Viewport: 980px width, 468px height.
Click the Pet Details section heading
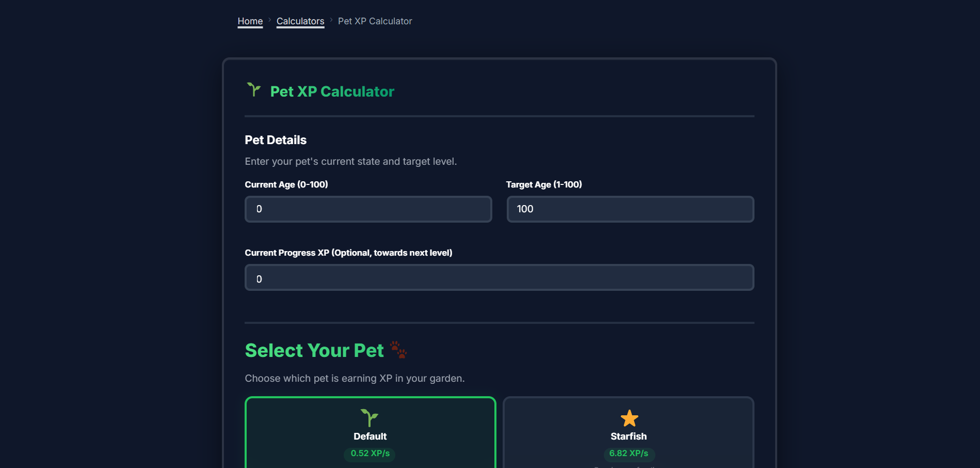[275, 139]
